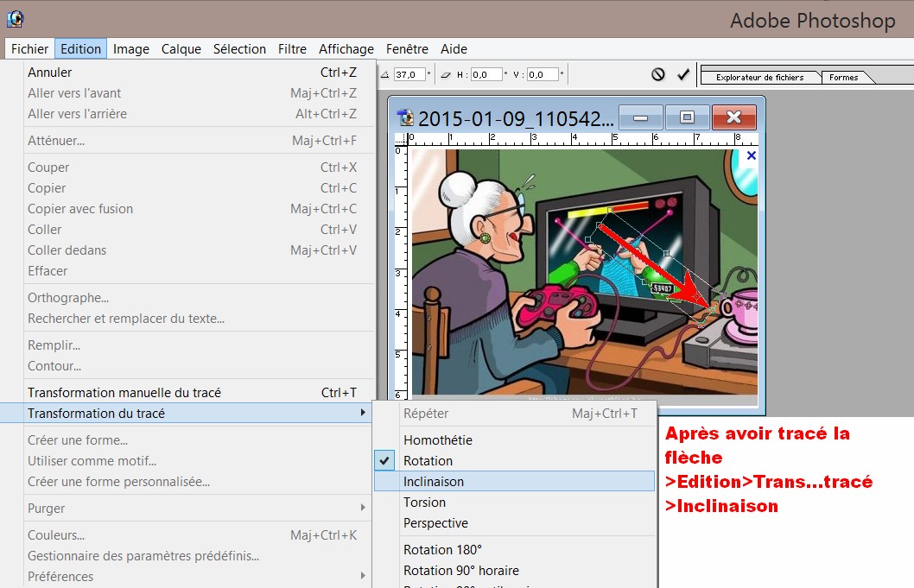Click Gestionnaire des paramètres prédéfinis...
This screenshot has height=588, width=914.
point(187,556)
